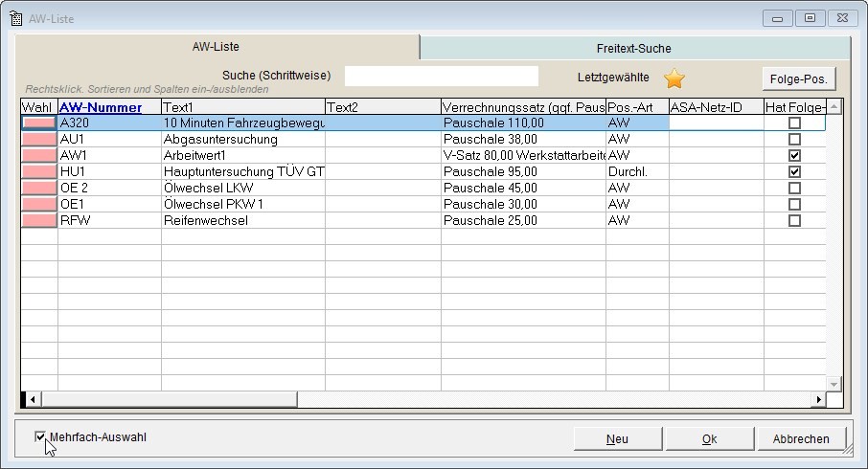The width and height of the screenshot is (868, 469).
Task: Confirm with the Ok button
Action: pos(709,438)
